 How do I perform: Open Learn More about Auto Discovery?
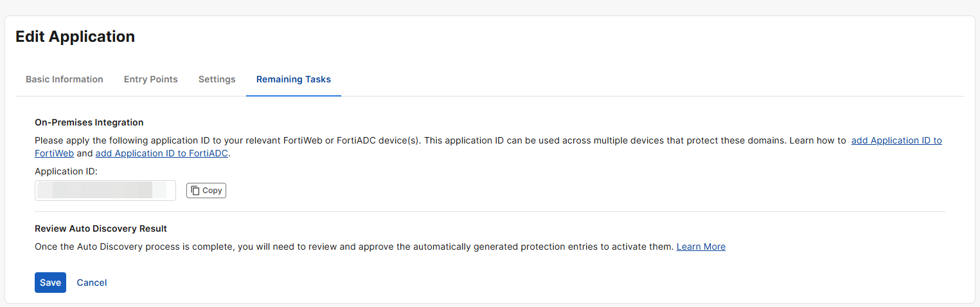700,247
